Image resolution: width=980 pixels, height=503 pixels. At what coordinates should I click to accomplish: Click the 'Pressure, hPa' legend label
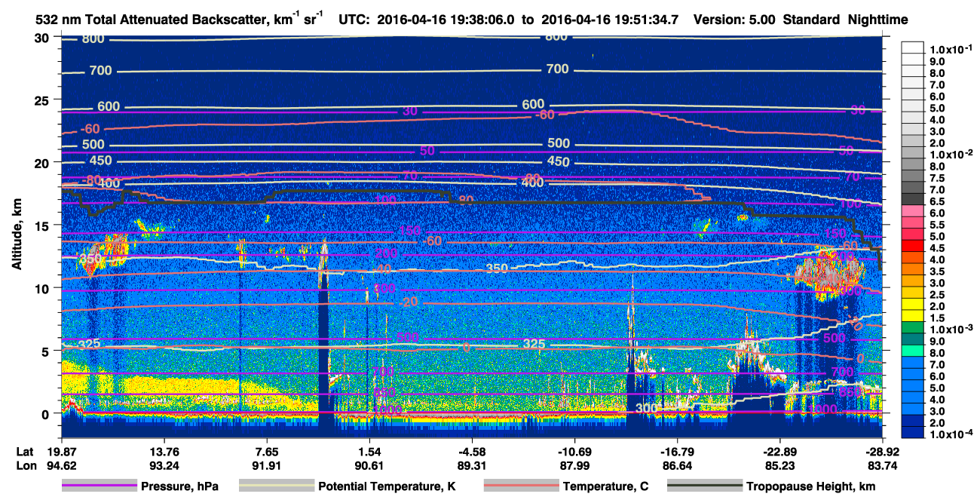(179, 487)
